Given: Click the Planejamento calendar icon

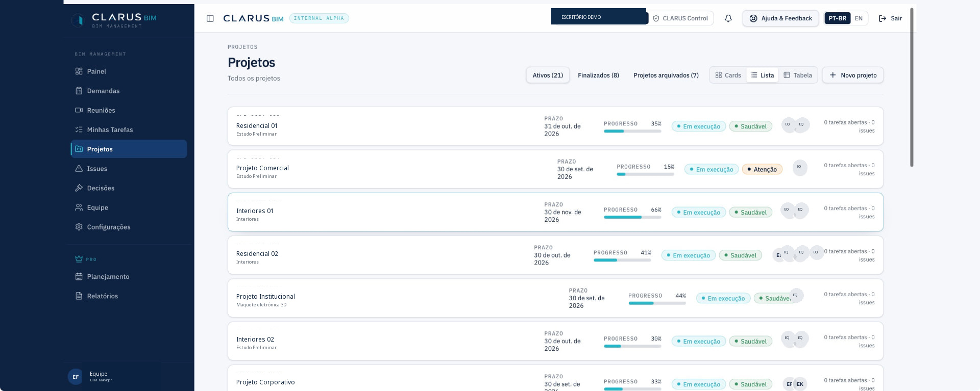Looking at the screenshot, I should click(79, 276).
